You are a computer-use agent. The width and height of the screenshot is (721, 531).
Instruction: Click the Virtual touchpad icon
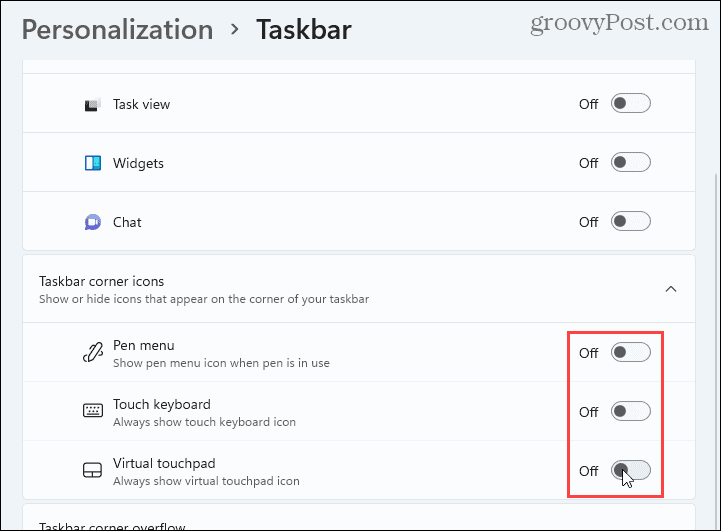(x=93, y=470)
